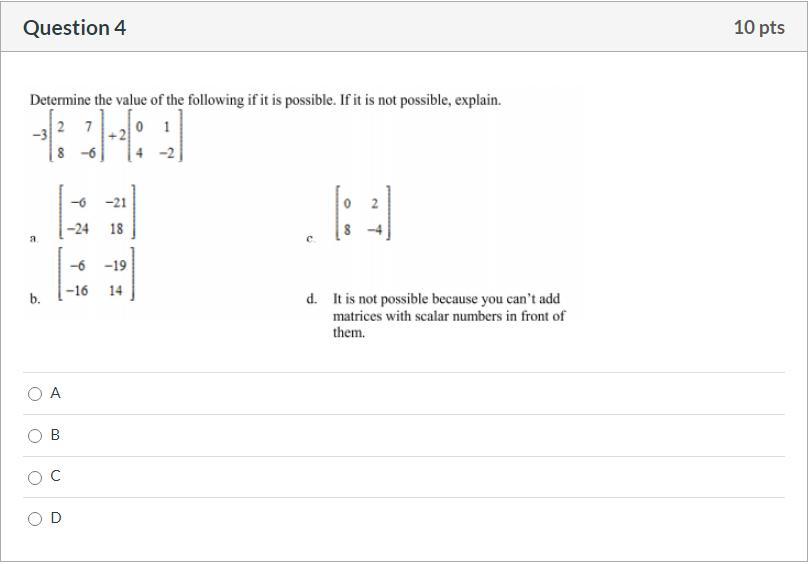The width and height of the screenshot is (810, 564).
Task: Click the 10 pts score label
Action: point(759,28)
